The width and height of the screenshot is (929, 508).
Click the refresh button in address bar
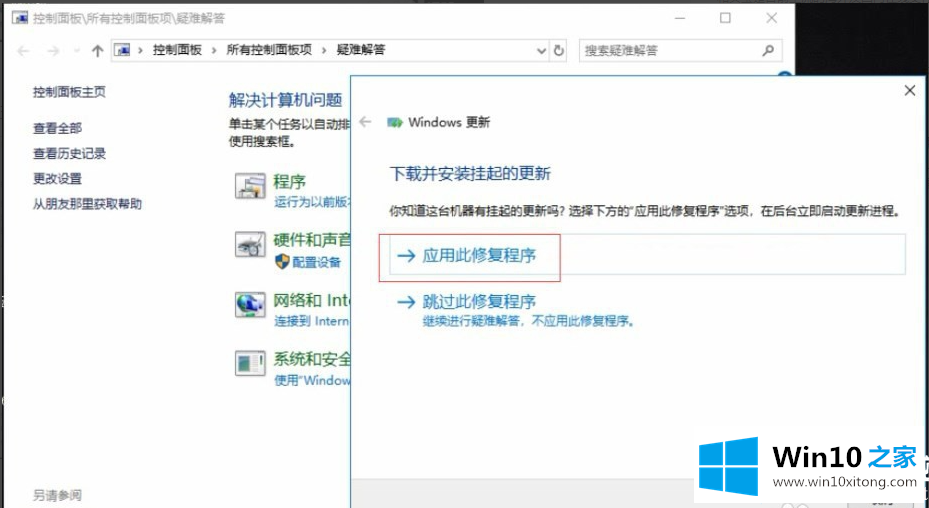[x=559, y=50]
